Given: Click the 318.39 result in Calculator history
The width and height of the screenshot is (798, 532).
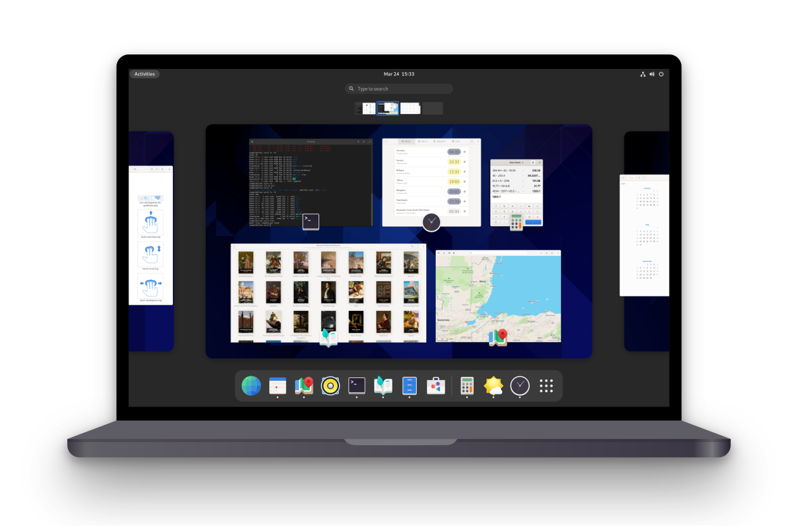Looking at the screenshot, I should pos(536,170).
